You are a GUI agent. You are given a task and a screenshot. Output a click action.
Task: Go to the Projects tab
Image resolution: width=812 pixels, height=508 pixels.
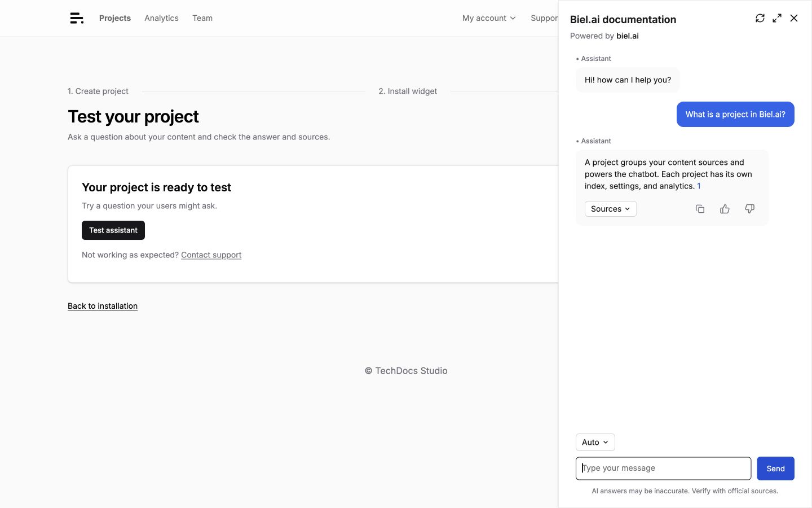[115, 18]
